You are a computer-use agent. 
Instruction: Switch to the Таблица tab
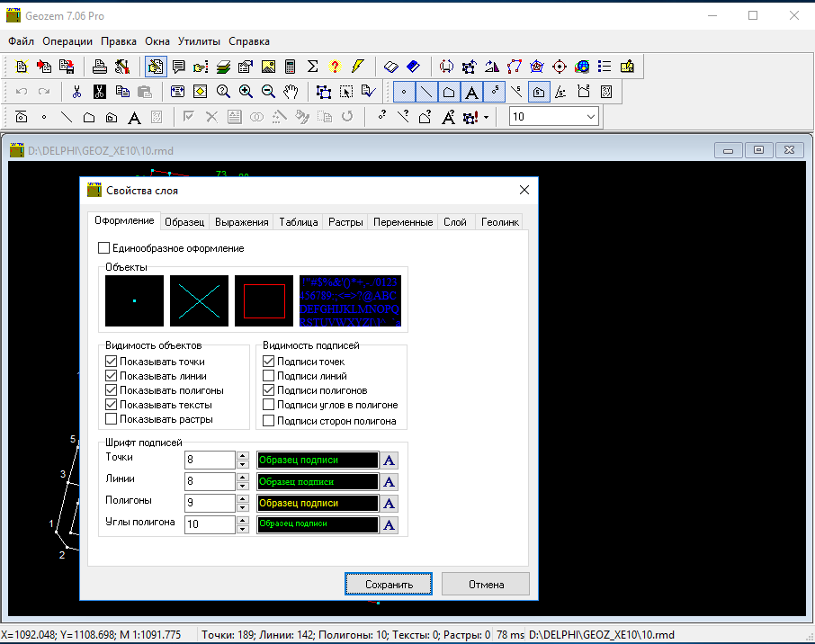tap(298, 222)
